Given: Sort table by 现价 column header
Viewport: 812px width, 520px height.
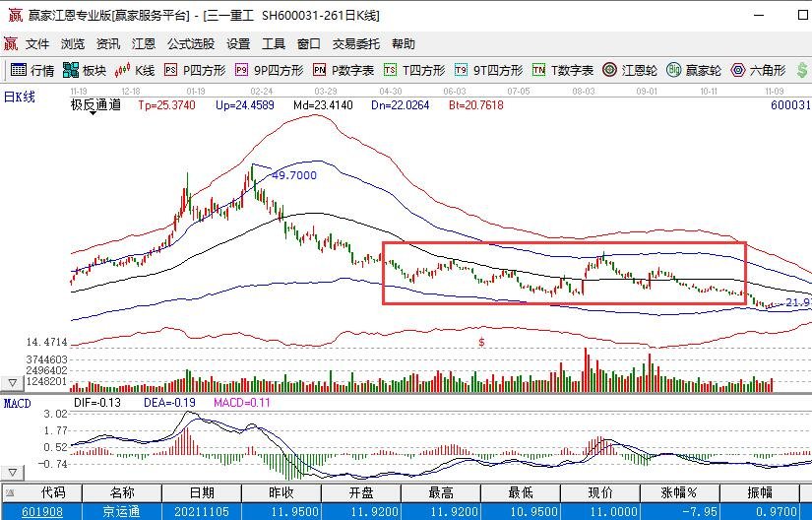Looking at the screenshot, I should [600, 492].
